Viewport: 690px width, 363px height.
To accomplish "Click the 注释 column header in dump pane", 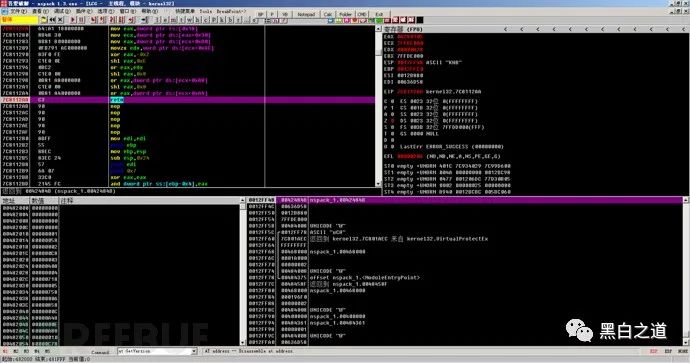I will (x=150, y=200).
